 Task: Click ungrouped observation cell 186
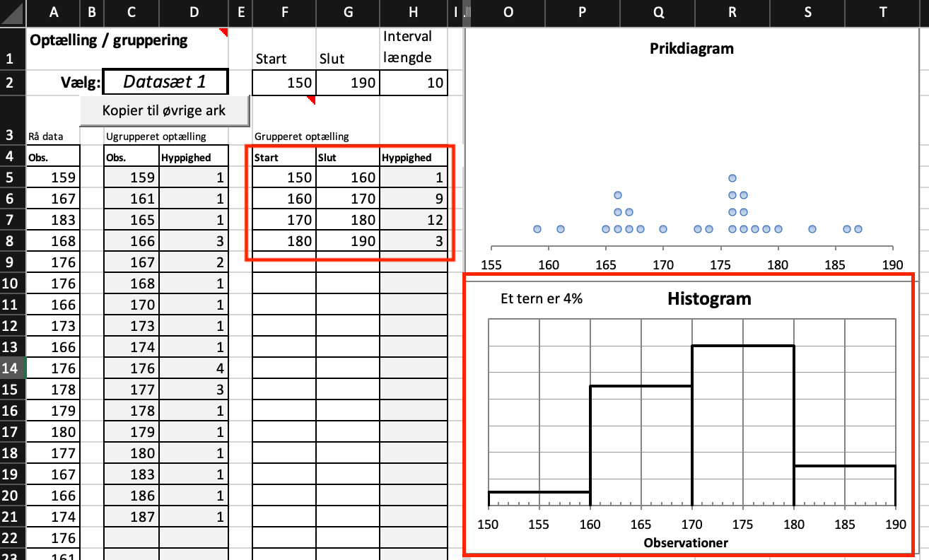(132, 496)
